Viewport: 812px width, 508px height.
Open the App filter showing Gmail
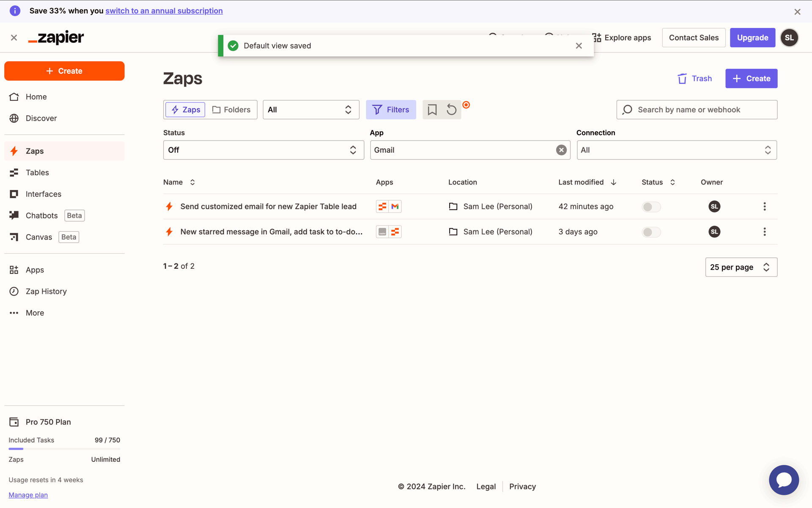coord(470,150)
